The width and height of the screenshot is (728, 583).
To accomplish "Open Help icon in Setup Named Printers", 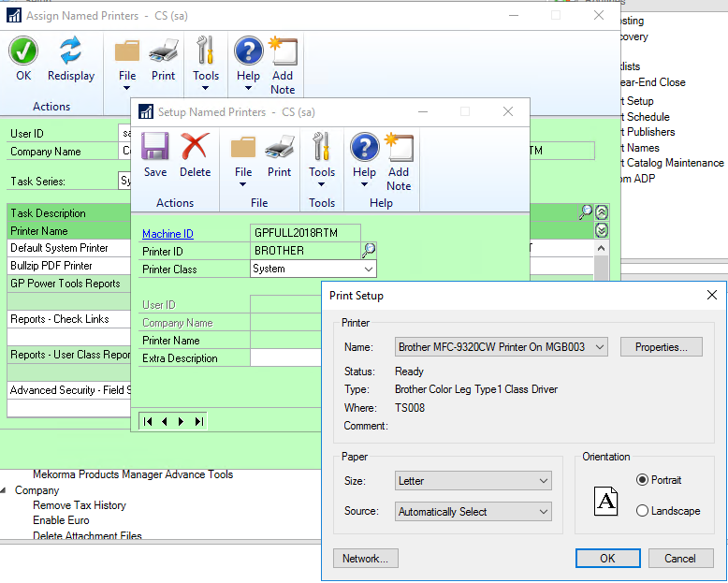I will tap(364, 147).
